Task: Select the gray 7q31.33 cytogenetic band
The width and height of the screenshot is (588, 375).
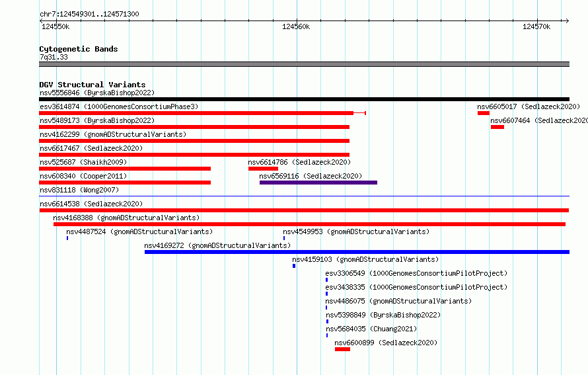Action: click(x=304, y=64)
